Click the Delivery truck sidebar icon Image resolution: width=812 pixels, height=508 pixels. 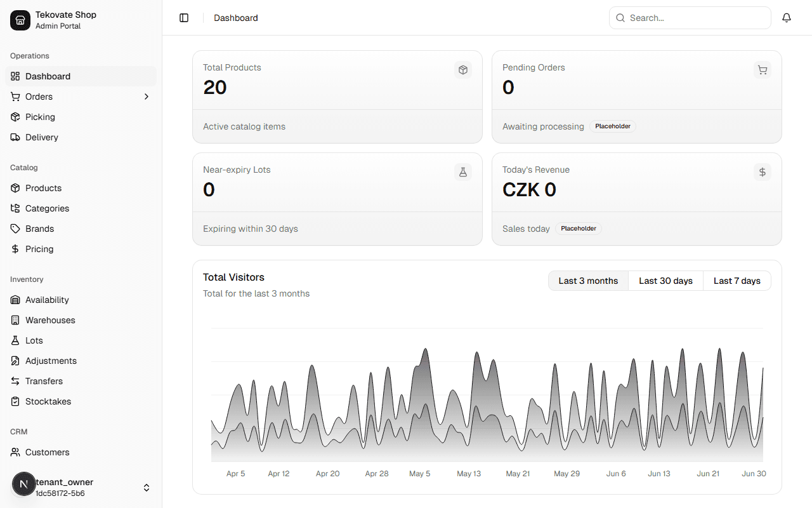click(x=15, y=137)
